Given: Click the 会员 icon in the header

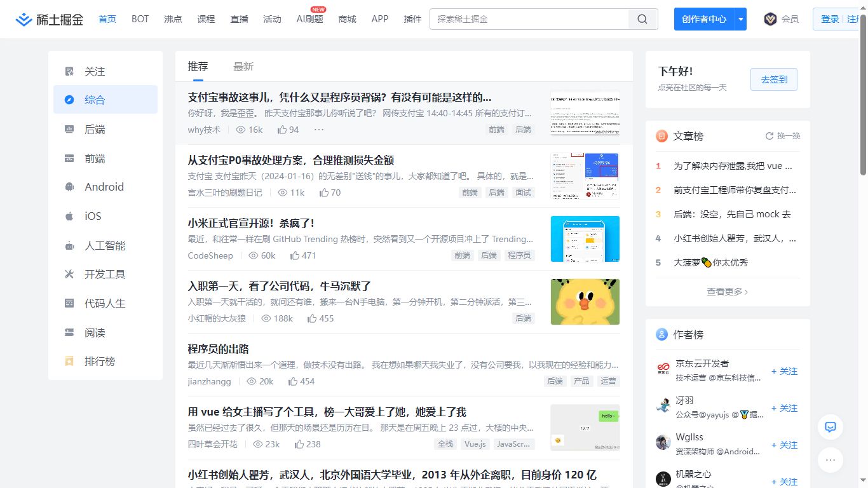Looking at the screenshot, I should pos(770,19).
